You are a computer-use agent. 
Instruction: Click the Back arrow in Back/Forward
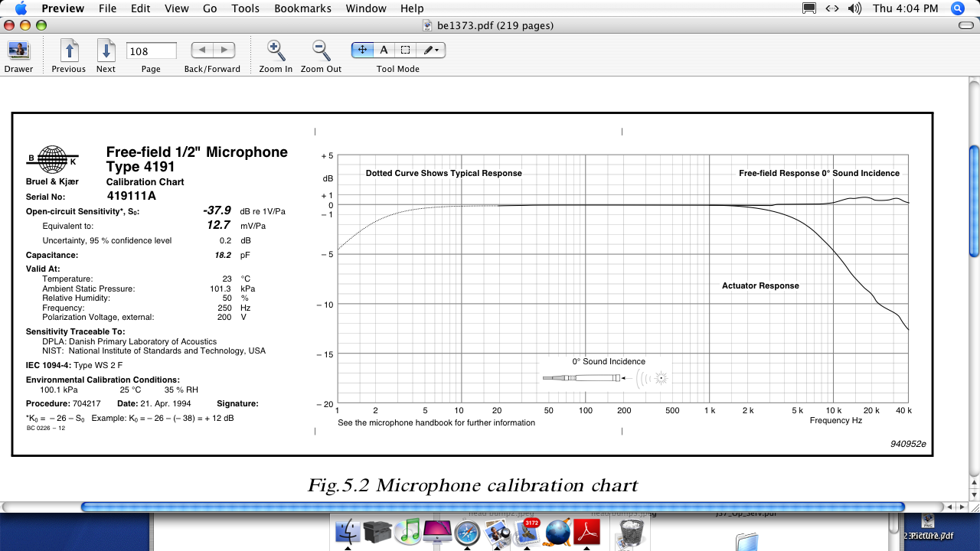201,51
